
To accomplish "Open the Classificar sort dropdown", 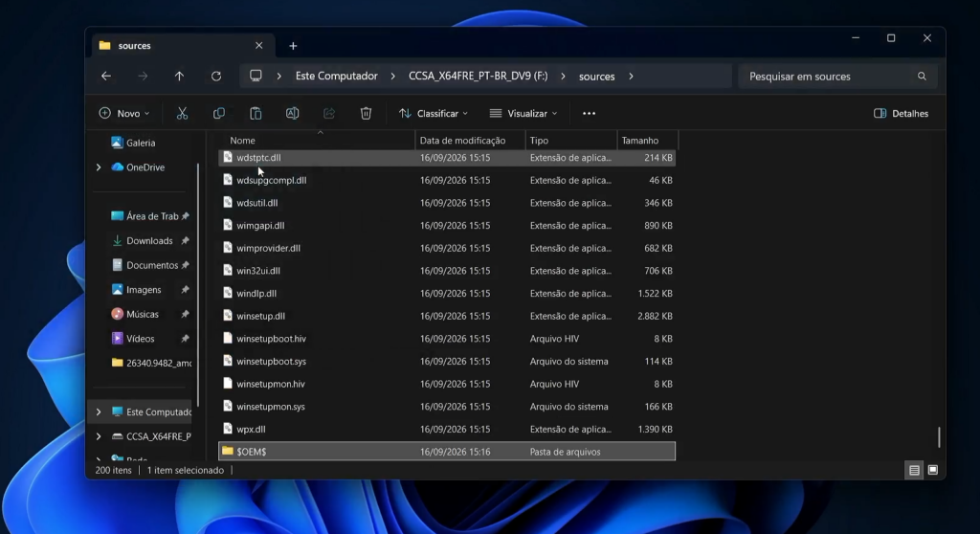I will click(x=434, y=113).
